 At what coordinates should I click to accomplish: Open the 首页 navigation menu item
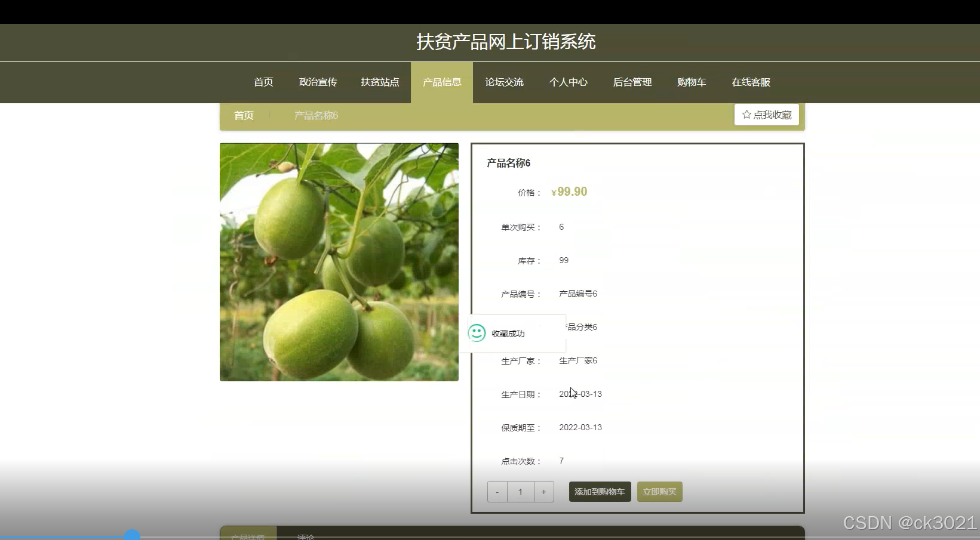click(x=263, y=82)
